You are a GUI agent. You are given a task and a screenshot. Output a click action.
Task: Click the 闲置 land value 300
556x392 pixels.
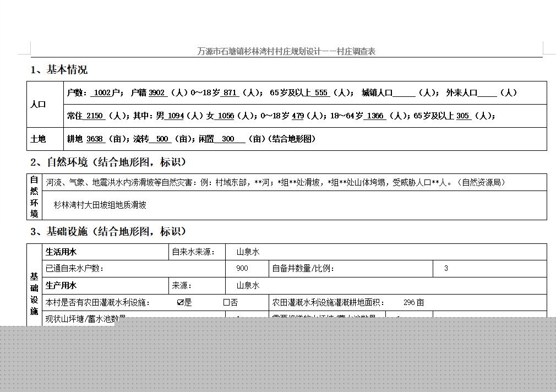pos(228,139)
